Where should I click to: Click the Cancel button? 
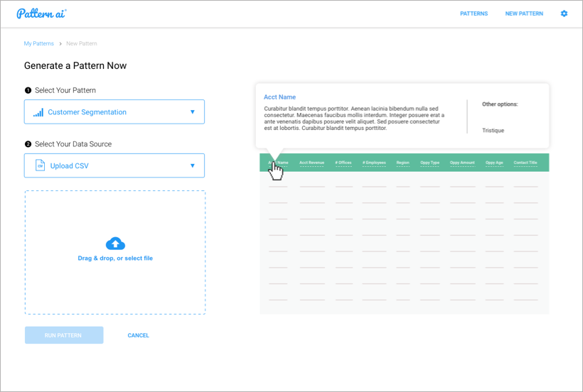click(x=138, y=335)
